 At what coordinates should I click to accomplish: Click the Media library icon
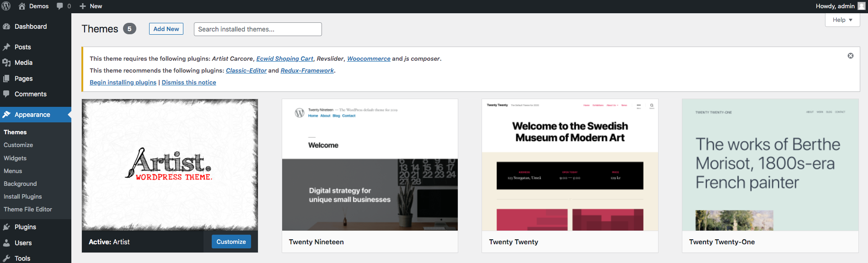click(6, 63)
